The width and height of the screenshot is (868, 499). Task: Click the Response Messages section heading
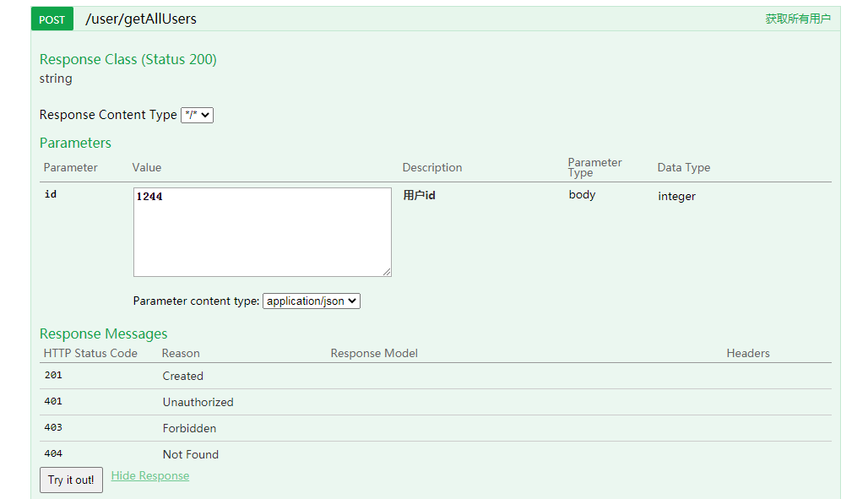pos(103,334)
